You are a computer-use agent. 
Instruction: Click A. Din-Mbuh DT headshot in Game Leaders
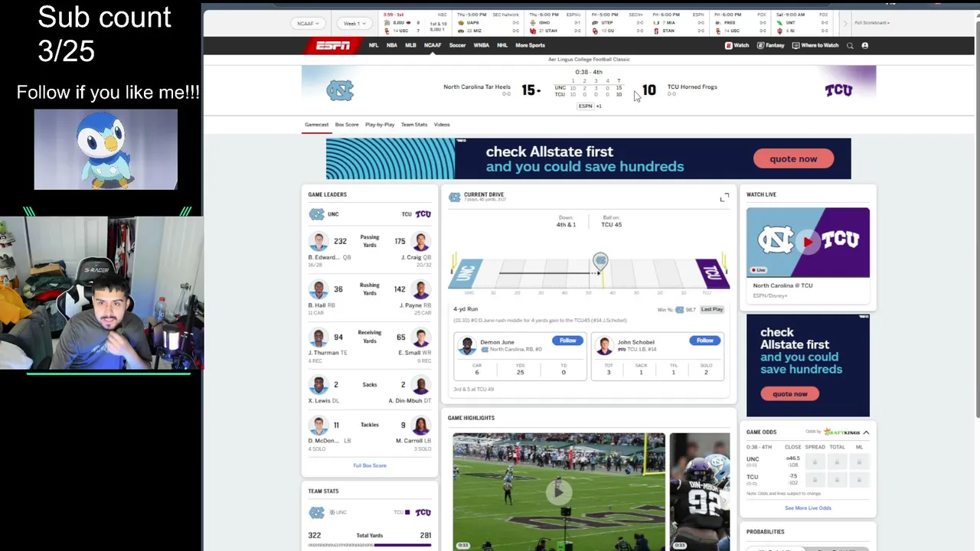[420, 385]
